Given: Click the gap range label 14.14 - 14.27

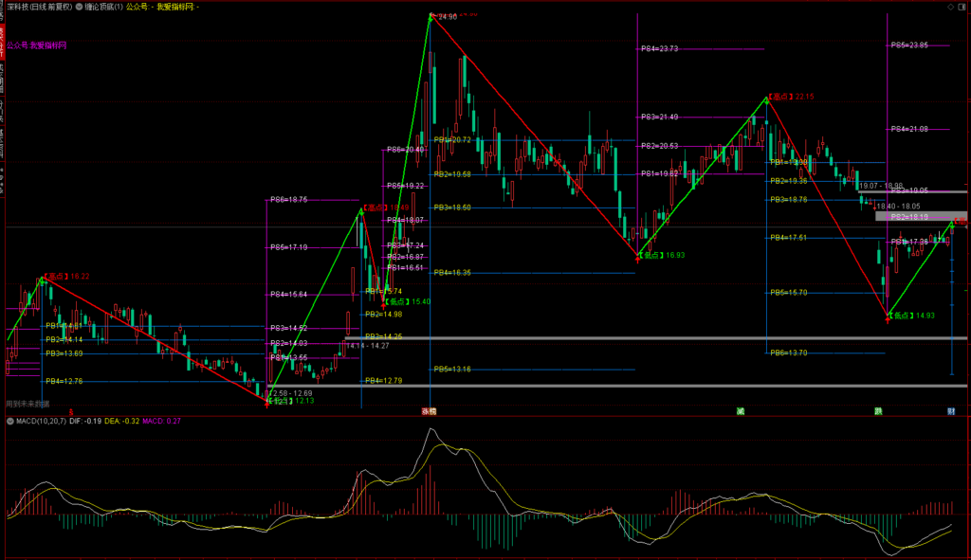Looking at the screenshot, I should [x=368, y=346].
